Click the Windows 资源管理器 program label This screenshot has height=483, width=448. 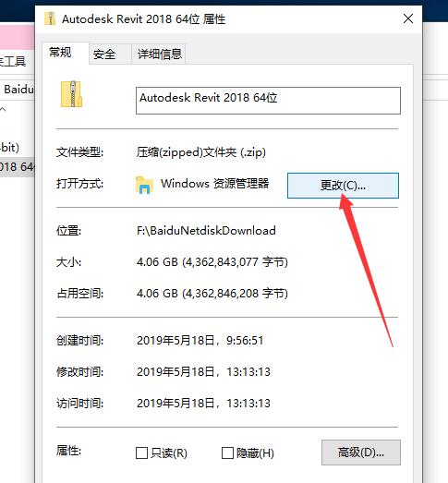point(214,184)
